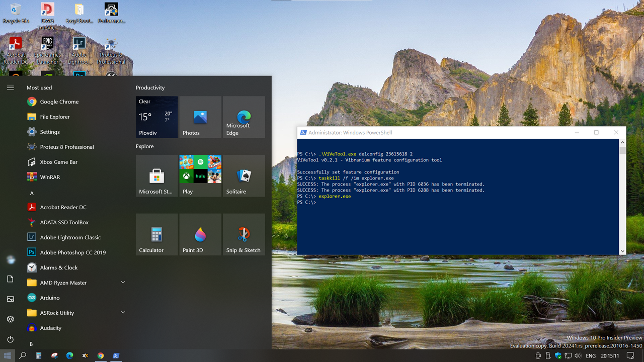
Task: Open Alarms & Clock app
Action: [75, 267]
